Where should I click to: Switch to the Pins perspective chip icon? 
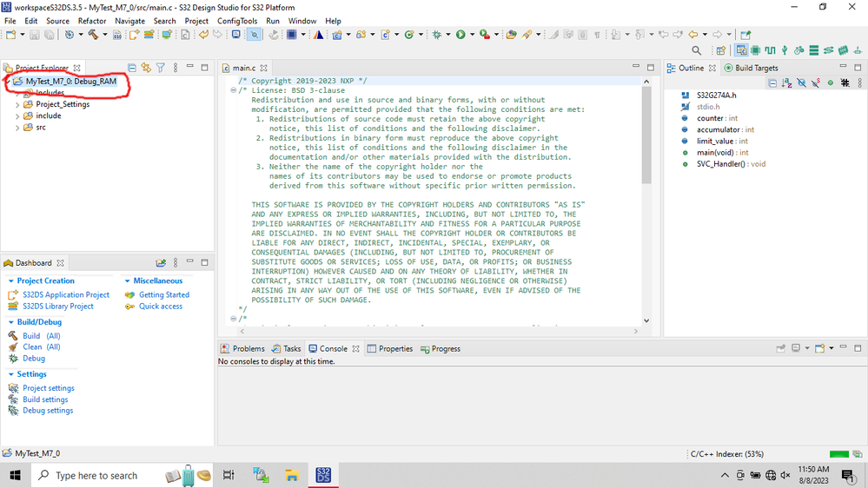(x=756, y=50)
